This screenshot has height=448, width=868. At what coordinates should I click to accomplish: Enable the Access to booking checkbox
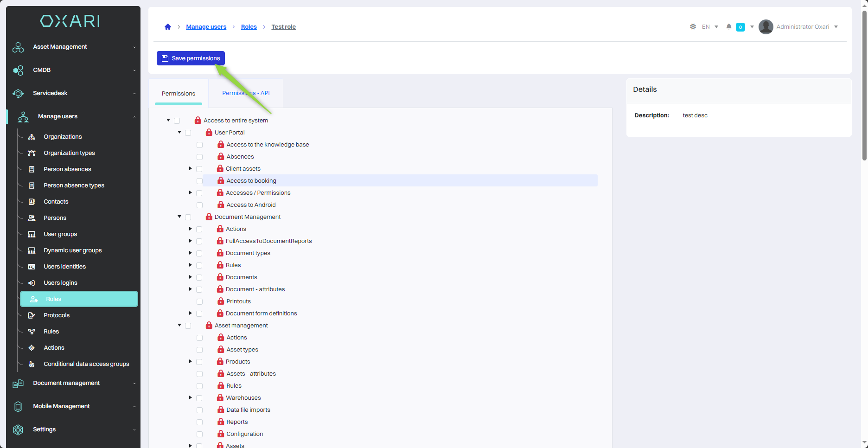199,181
